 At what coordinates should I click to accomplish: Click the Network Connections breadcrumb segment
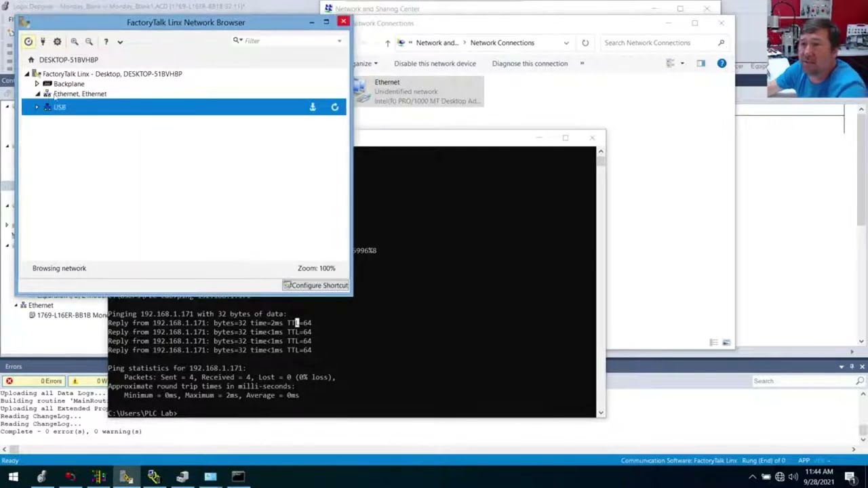coord(502,43)
